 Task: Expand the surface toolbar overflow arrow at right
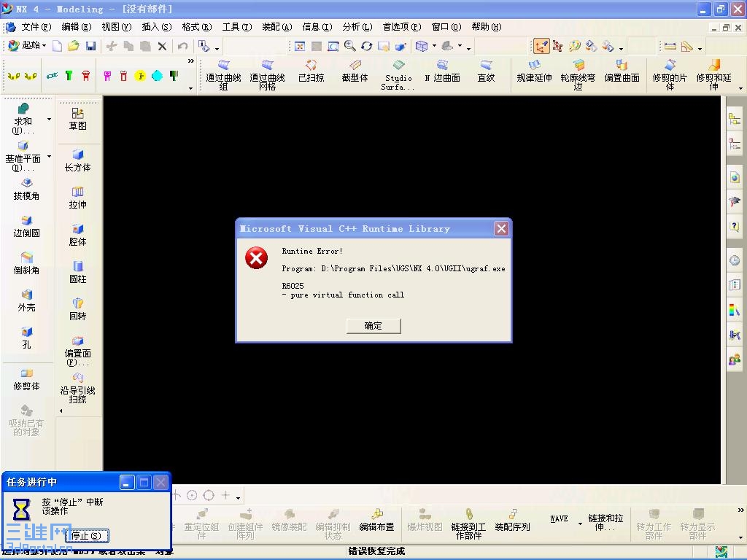pos(741,88)
